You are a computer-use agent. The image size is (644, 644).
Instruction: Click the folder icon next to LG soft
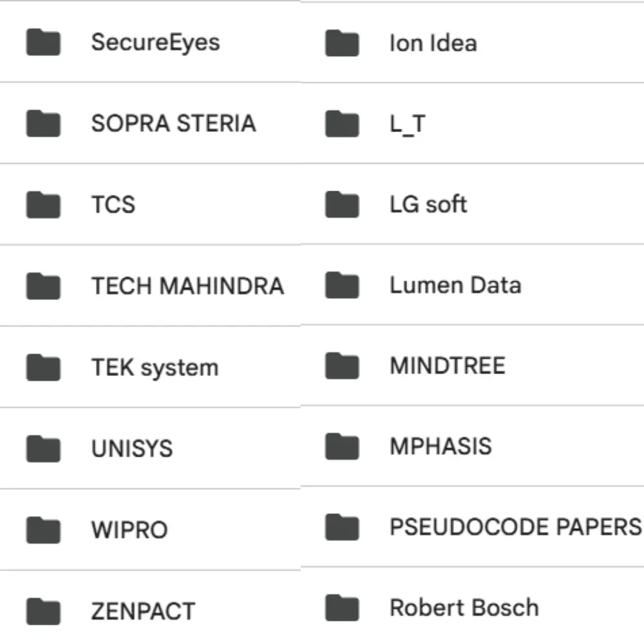coord(342,205)
